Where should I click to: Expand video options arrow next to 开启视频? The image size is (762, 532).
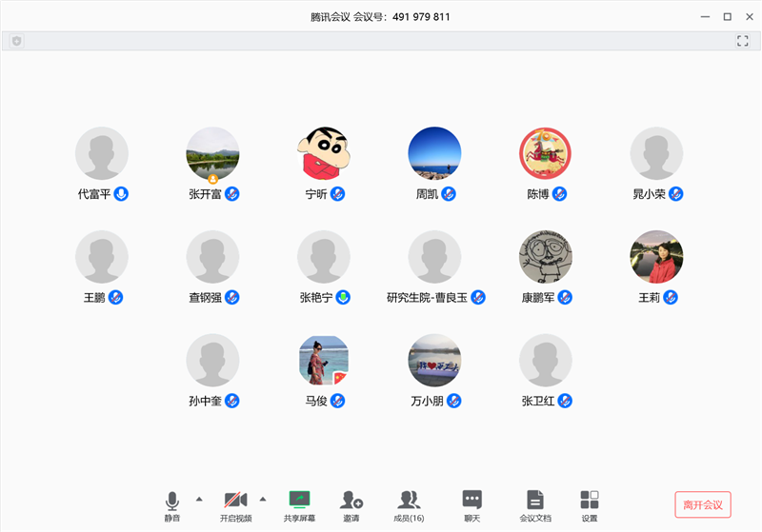(263, 499)
